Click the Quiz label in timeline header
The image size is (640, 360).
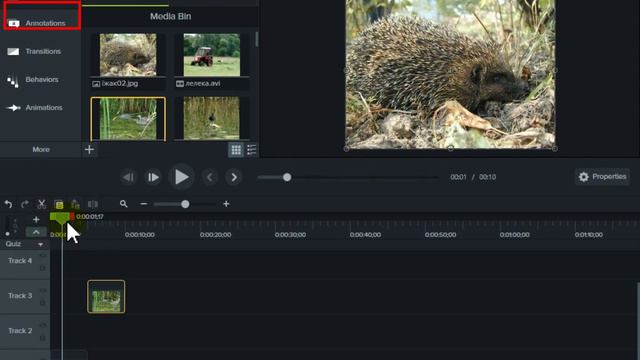click(x=13, y=244)
